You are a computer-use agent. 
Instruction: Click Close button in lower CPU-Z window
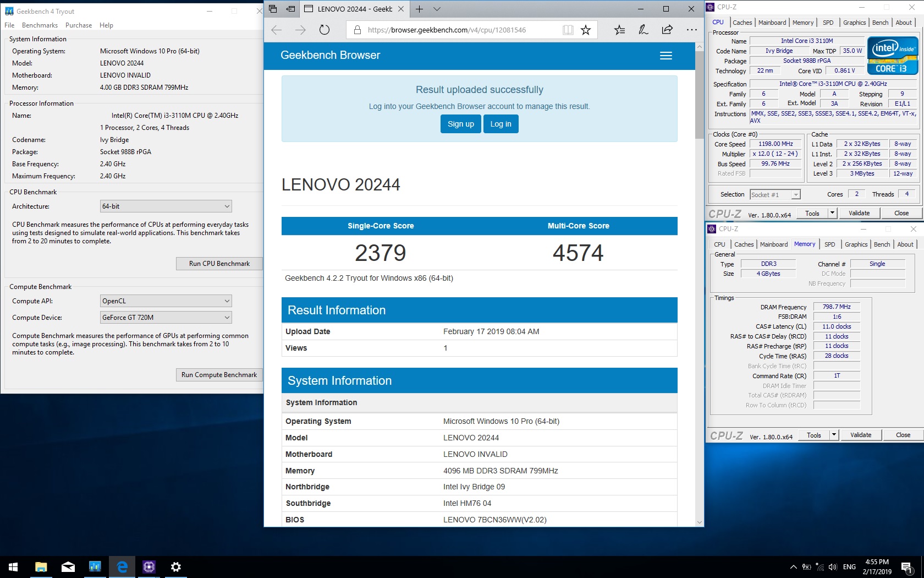(x=903, y=435)
